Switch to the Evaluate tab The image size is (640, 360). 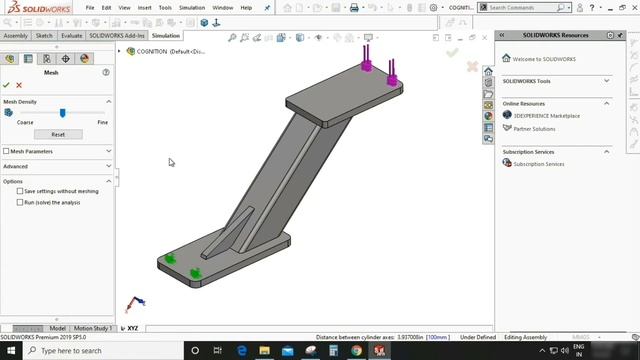[72, 36]
